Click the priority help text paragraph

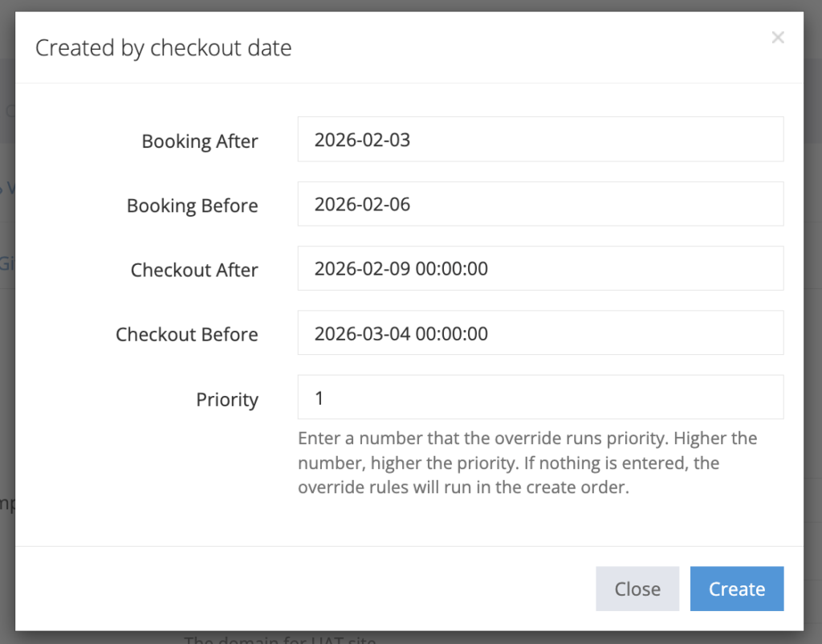(527, 463)
